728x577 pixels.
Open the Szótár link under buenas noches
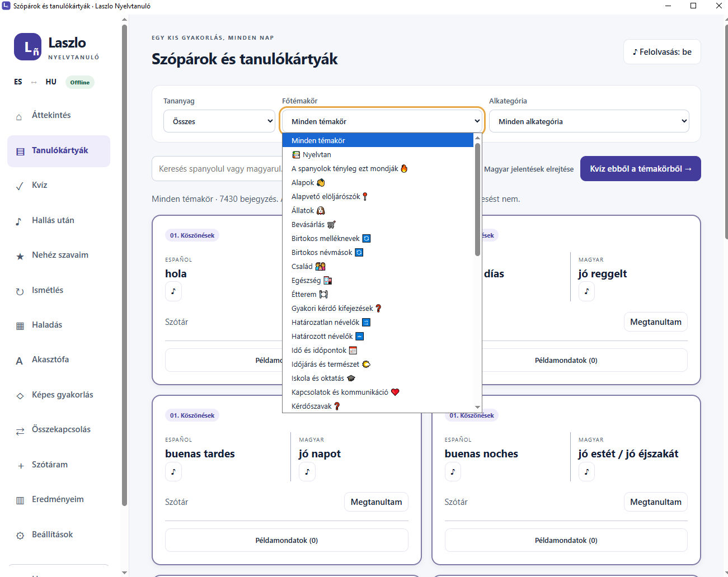[456, 502]
